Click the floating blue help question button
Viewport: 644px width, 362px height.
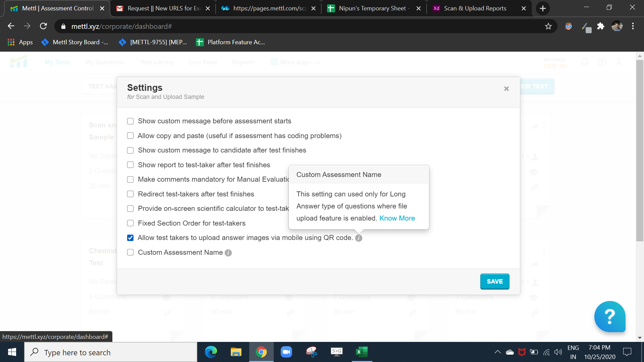[610, 316]
